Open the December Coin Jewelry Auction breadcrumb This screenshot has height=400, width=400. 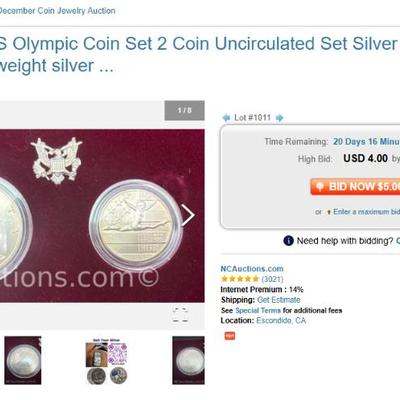pos(58,11)
